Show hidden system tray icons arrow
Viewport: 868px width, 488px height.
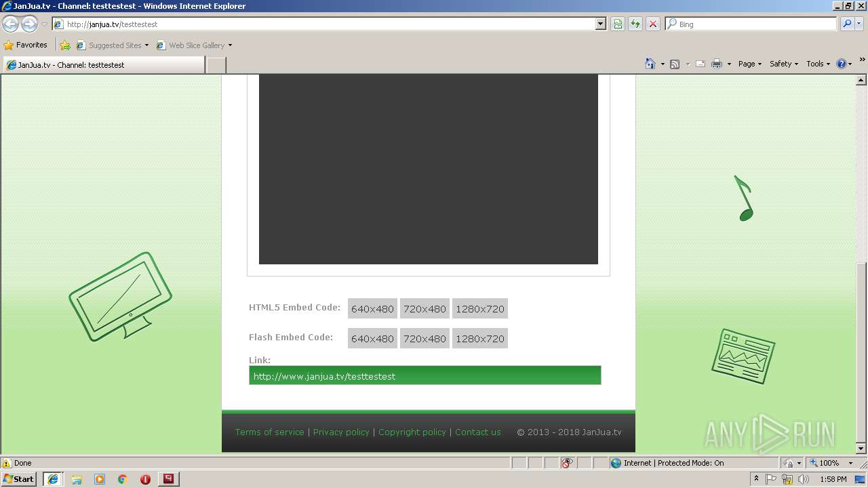coord(757,479)
